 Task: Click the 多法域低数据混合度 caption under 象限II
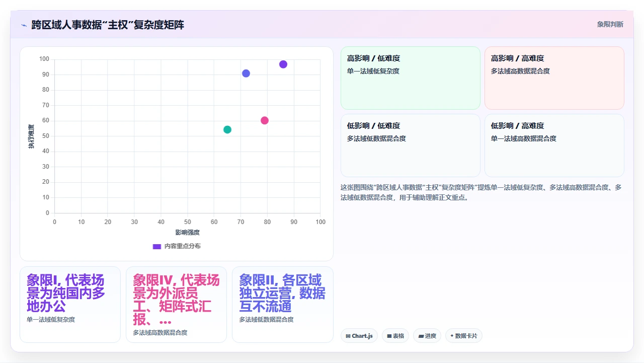[x=267, y=320]
